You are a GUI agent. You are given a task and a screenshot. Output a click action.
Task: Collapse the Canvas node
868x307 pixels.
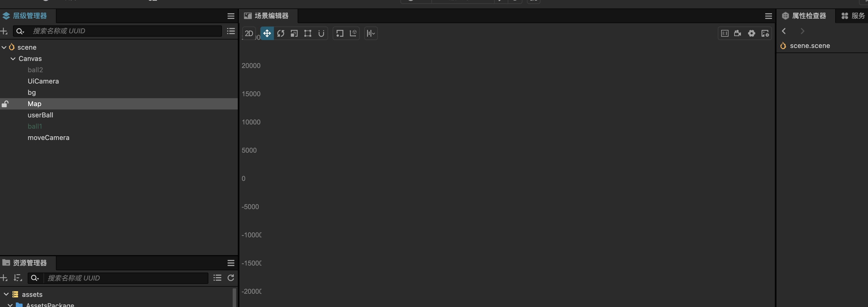[x=13, y=59]
